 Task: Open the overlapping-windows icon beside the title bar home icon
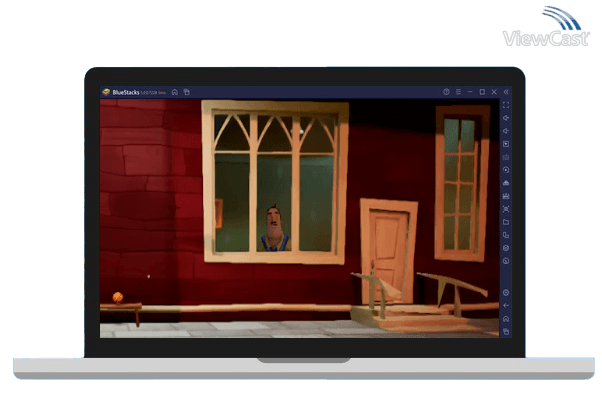pyautogui.click(x=187, y=92)
